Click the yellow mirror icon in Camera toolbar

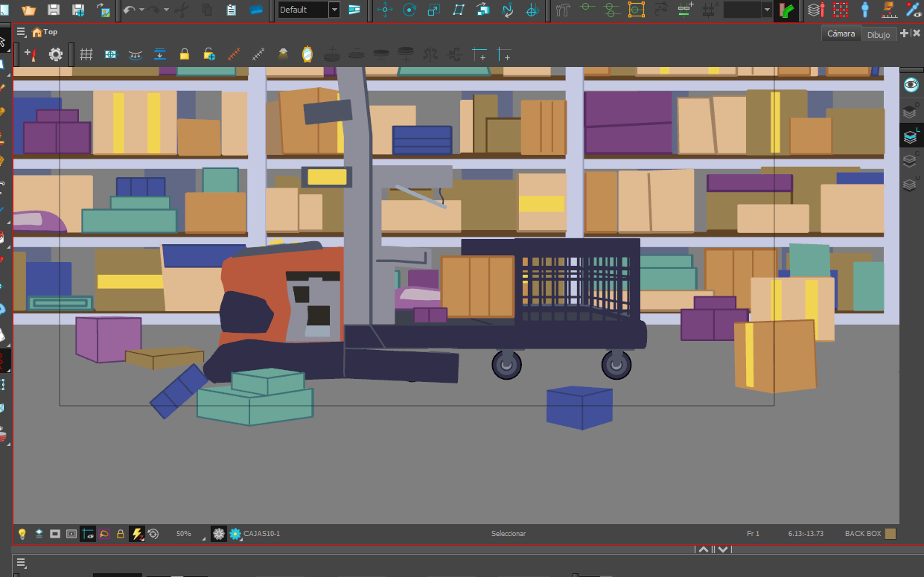[307, 54]
